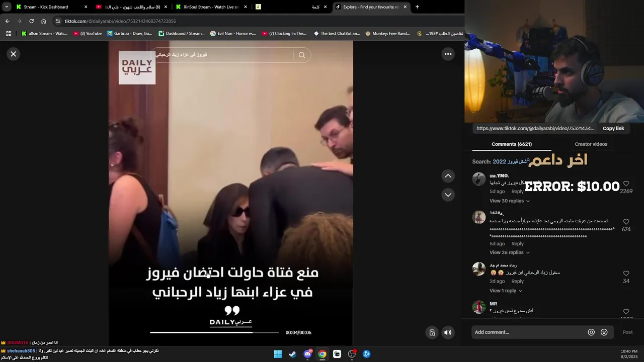Toggle the auto-scroll button beside volume
Viewport: 644px width, 362px height.
pyautogui.click(x=432, y=332)
